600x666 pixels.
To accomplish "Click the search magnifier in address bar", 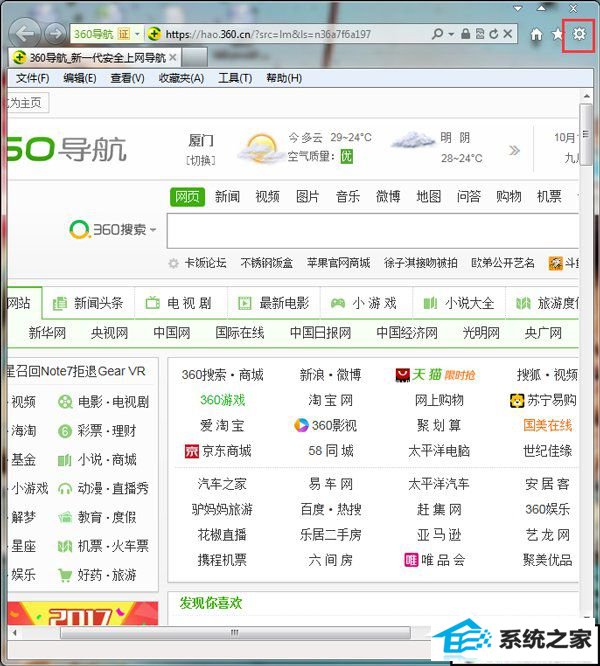I will [x=437, y=34].
